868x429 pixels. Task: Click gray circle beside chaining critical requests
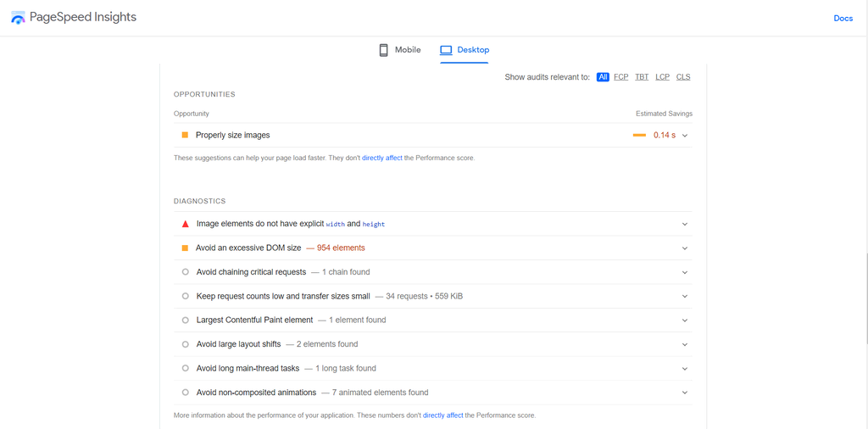click(185, 272)
